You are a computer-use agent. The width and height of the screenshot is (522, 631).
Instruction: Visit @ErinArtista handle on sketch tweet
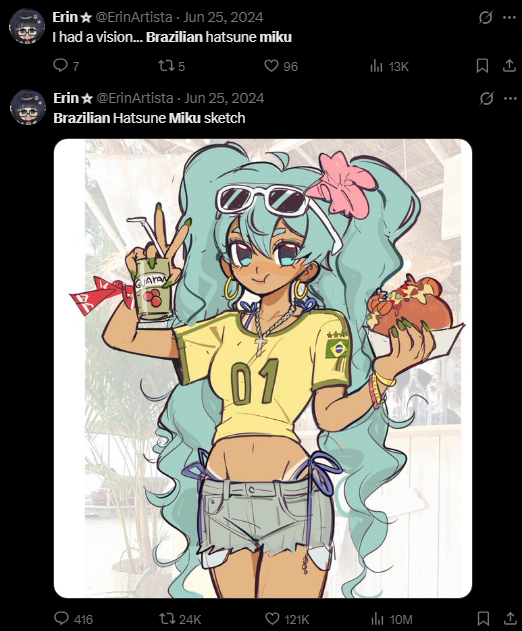click(x=135, y=98)
